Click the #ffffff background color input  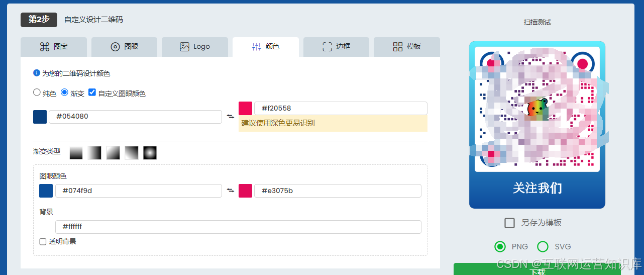(x=238, y=227)
